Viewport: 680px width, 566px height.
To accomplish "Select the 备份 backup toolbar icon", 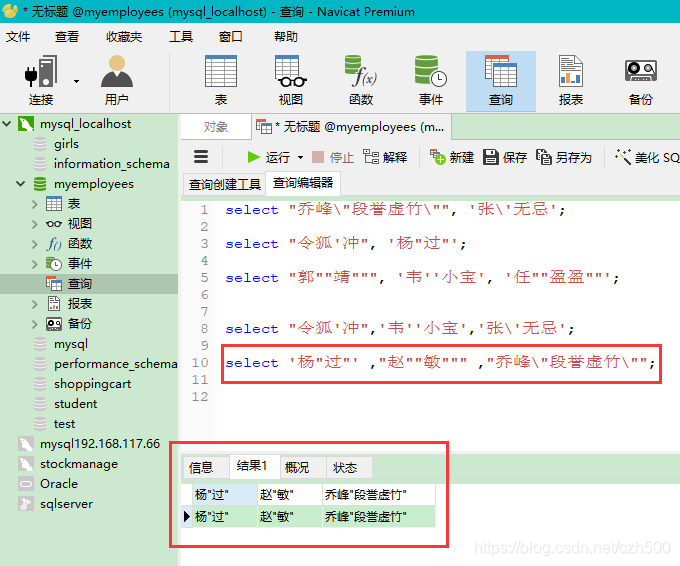I will 641,81.
